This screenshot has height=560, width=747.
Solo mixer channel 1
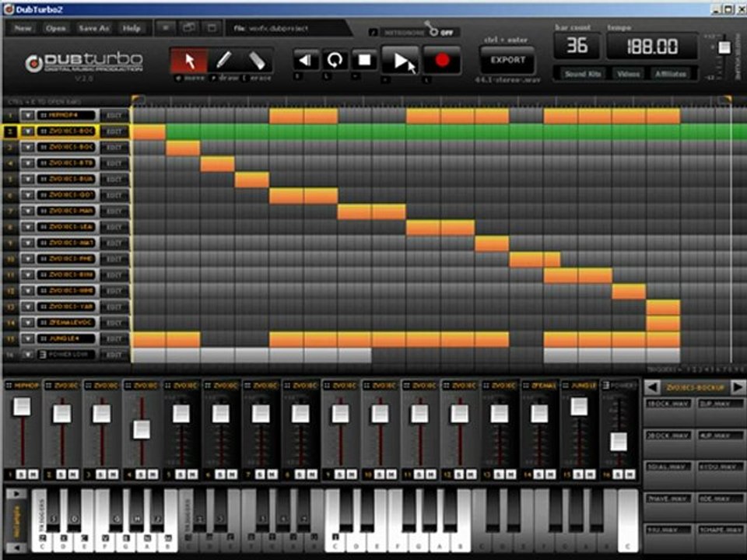click(21, 474)
